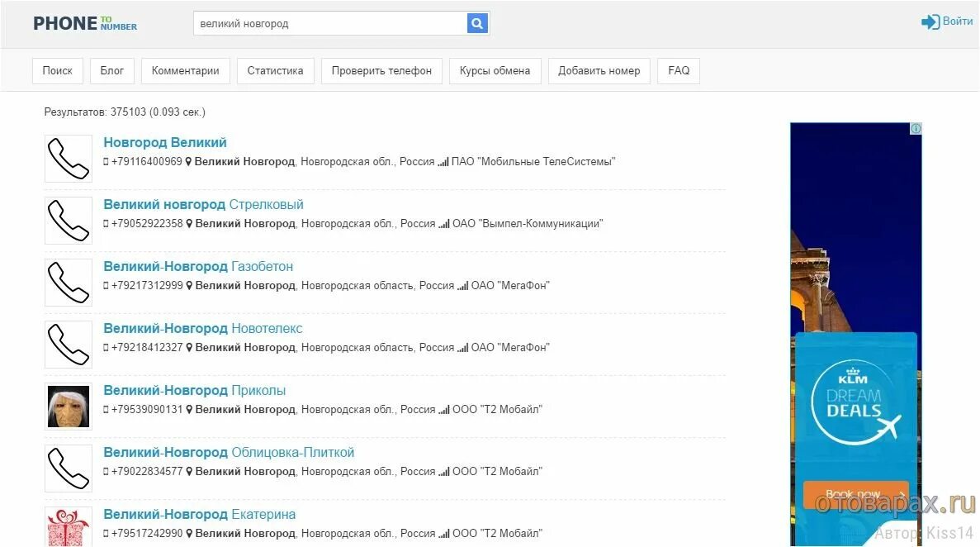
Task: Open the Блог menu tab
Action: tap(112, 71)
